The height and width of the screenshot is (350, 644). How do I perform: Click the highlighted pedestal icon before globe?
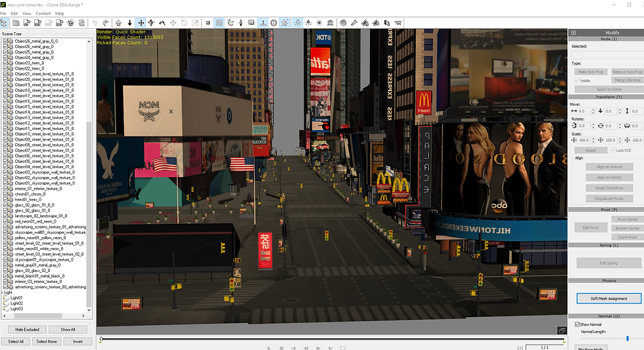click(x=263, y=23)
